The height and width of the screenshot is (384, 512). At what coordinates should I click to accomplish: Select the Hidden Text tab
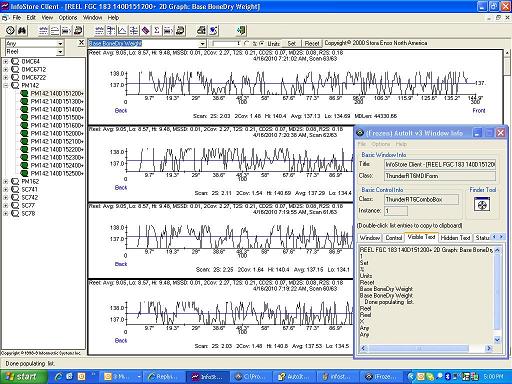tap(455, 238)
